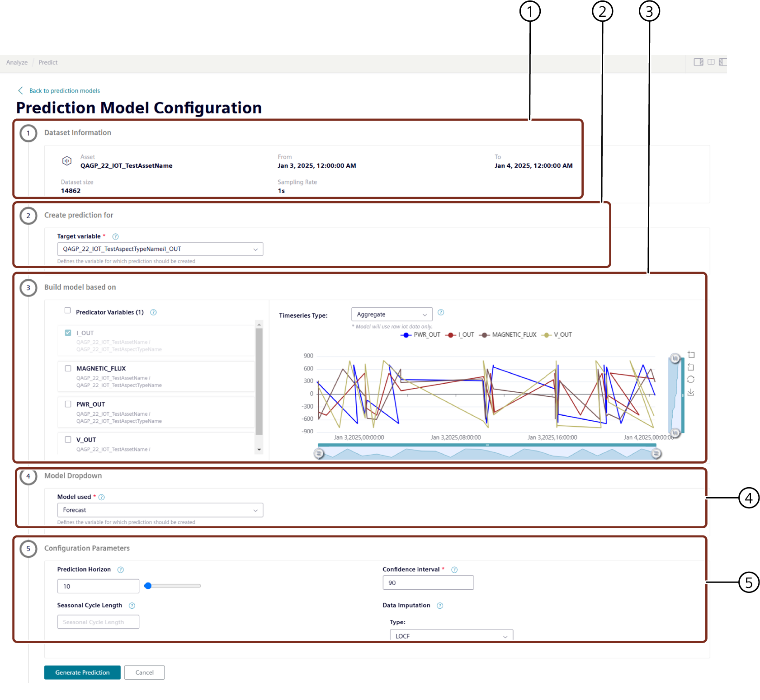Check the MAGNETIC_FLUX predictor variable
Viewport: 760px width, 700px height.
coord(68,368)
